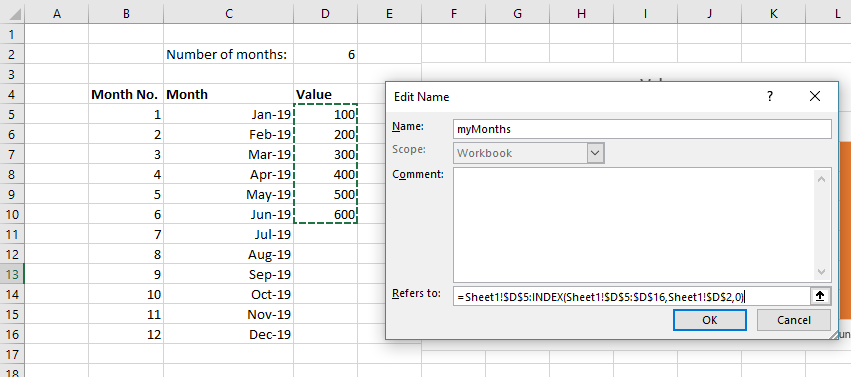
Task: Select the Feb-19 cell
Action: pyautogui.click(x=228, y=135)
